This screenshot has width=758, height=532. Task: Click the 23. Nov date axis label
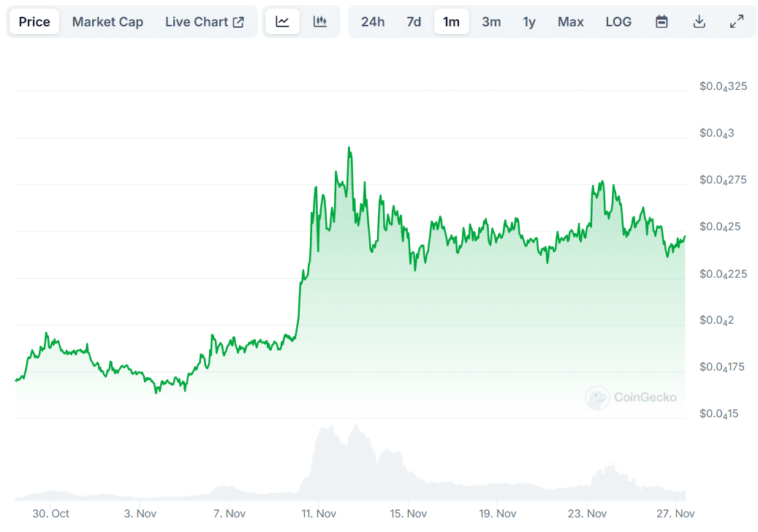click(x=587, y=514)
